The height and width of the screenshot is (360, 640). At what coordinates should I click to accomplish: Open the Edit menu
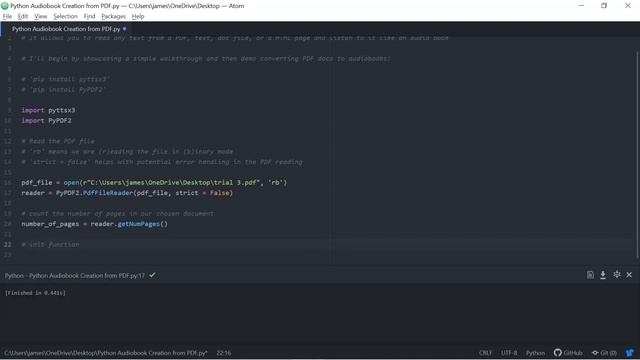click(x=23, y=16)
